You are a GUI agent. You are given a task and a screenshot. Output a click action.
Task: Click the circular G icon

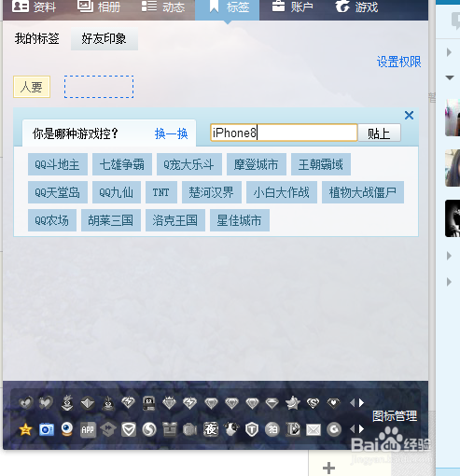[x=334, y=429]
